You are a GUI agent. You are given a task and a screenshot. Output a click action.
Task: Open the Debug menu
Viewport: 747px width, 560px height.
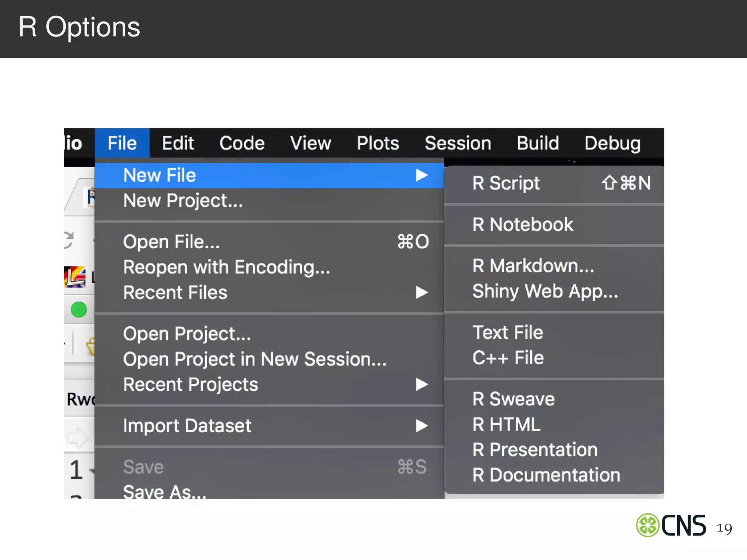[612, 143]
